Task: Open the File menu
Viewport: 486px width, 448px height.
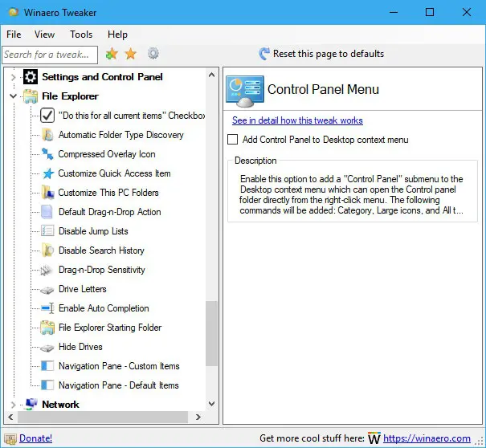Action: [x=14, y=34]
